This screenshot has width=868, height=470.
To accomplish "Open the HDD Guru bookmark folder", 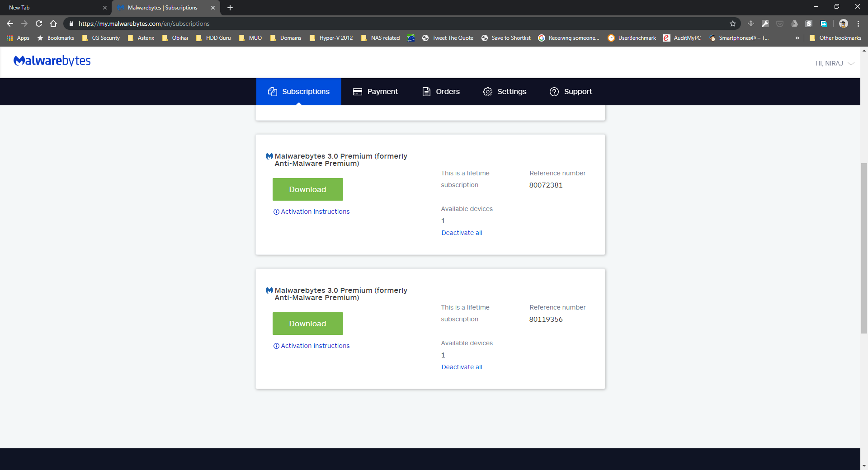I will [x=213, y=38].
